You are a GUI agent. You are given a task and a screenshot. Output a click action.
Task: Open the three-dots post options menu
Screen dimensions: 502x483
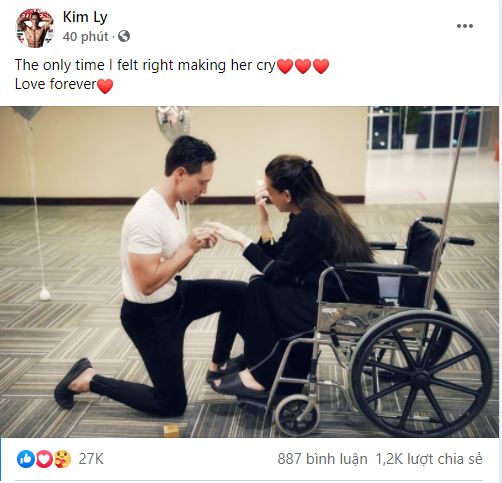(464, 26)
